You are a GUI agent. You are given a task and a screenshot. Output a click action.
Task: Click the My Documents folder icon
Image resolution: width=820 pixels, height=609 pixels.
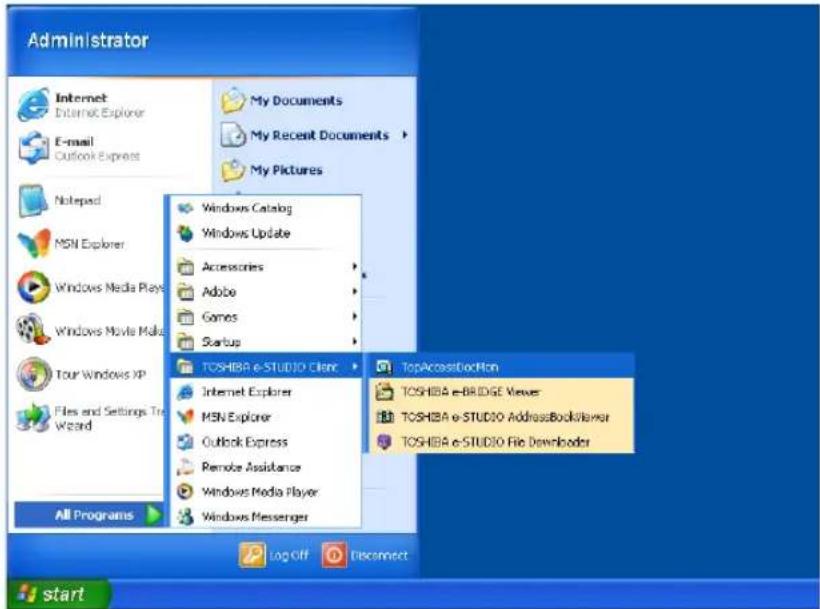(233, 100)
